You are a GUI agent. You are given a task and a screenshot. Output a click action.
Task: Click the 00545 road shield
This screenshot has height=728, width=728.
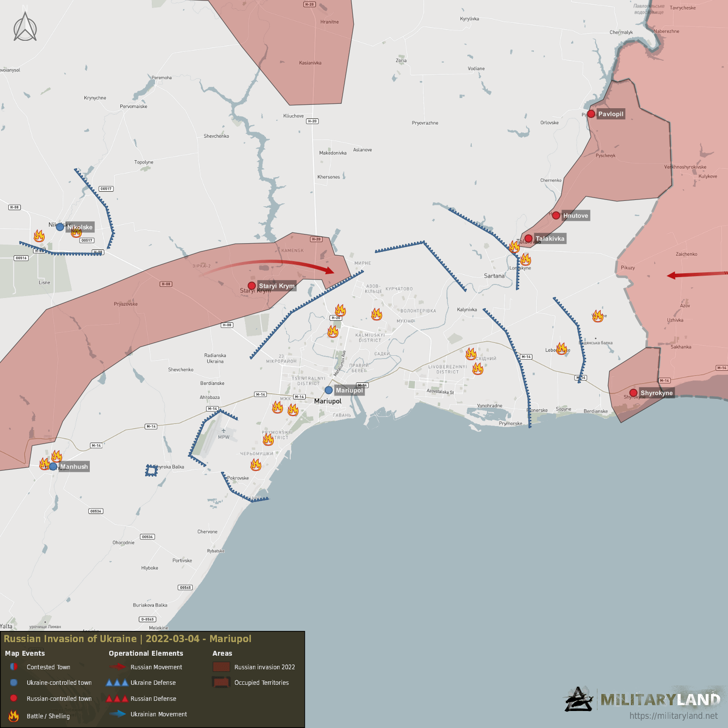click(x=185, y=587)
